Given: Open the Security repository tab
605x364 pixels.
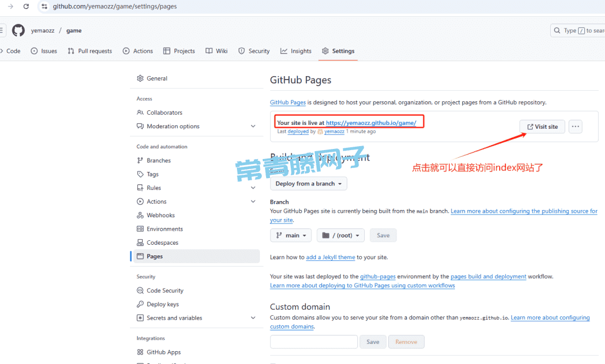Looking at the screenshot, I should [254, 51].
